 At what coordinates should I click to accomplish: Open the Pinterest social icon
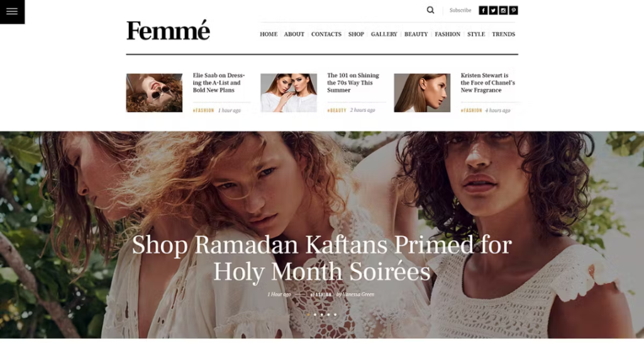(x=513, y=10)
